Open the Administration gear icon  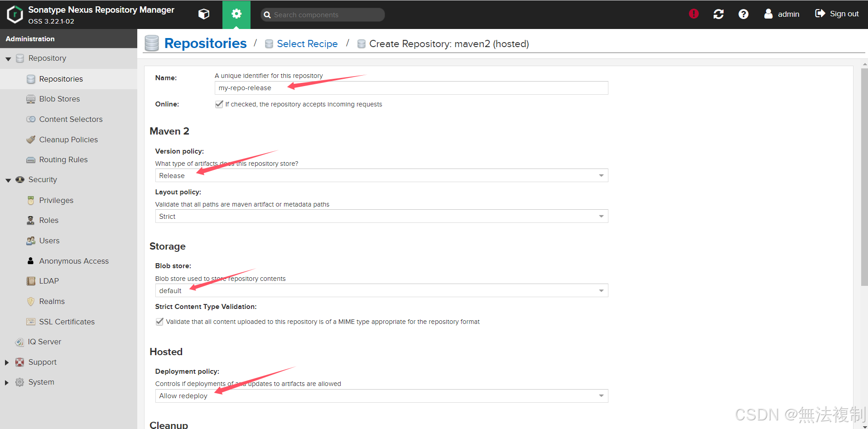(x=236, y=14)
